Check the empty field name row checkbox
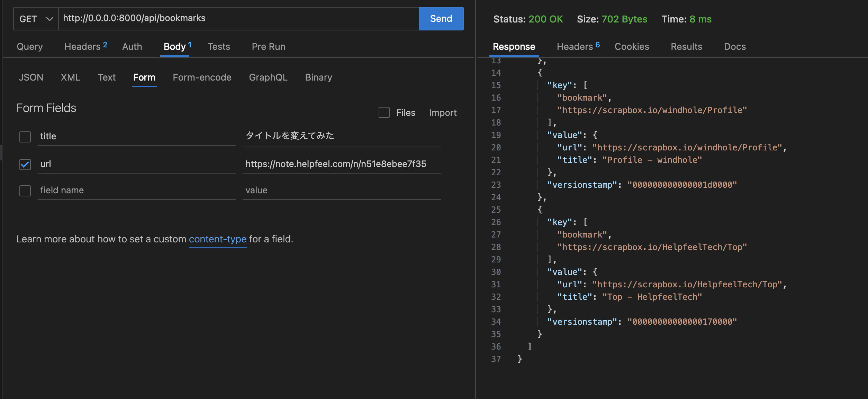868x399 pixels. [25, 191]
